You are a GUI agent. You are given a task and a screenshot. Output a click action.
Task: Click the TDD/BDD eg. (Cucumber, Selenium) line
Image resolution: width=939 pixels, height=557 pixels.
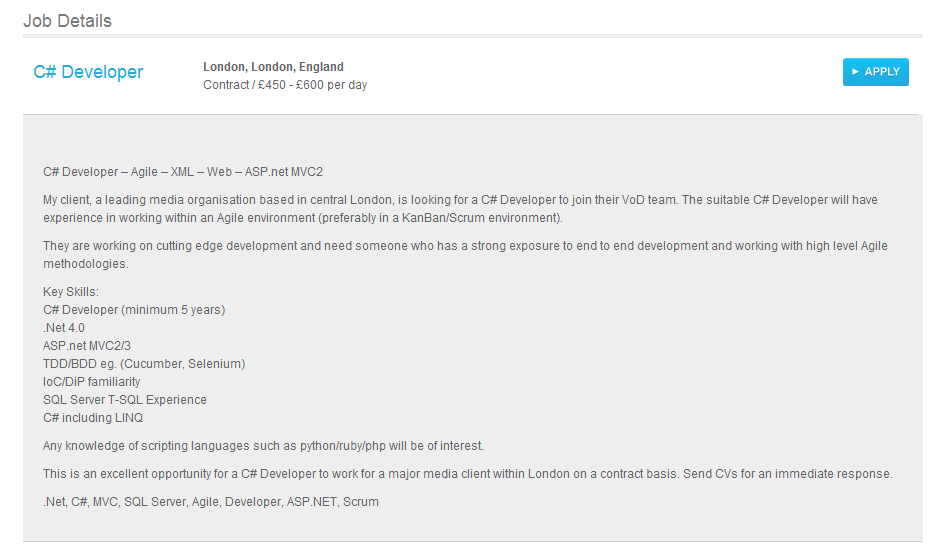[x=144, y=364]
